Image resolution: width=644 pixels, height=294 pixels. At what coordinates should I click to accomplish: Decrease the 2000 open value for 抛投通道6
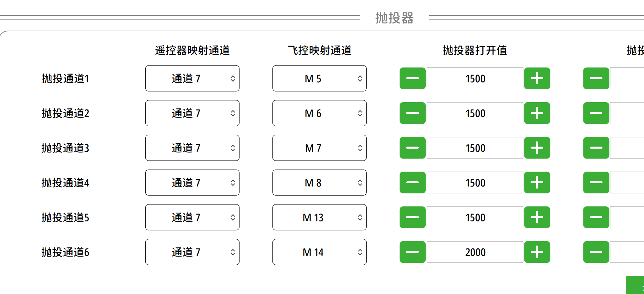(x=412, y=252)
